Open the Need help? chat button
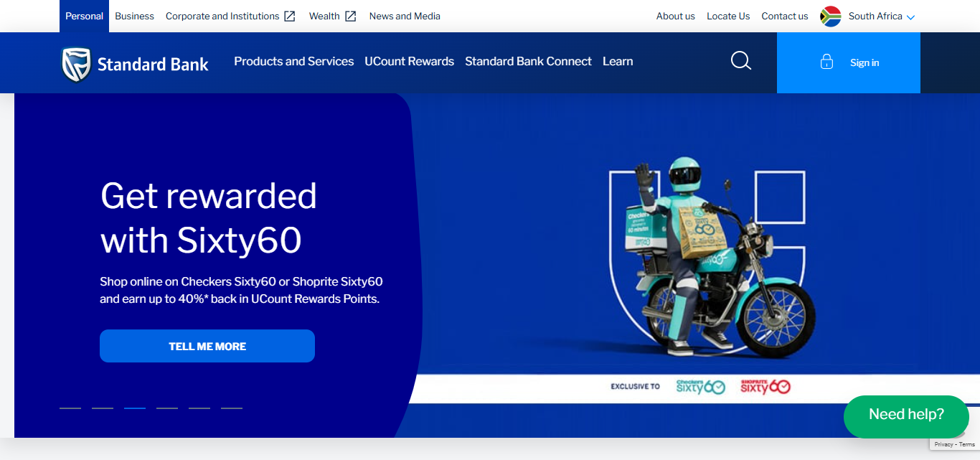 click(x=906, y=416)
